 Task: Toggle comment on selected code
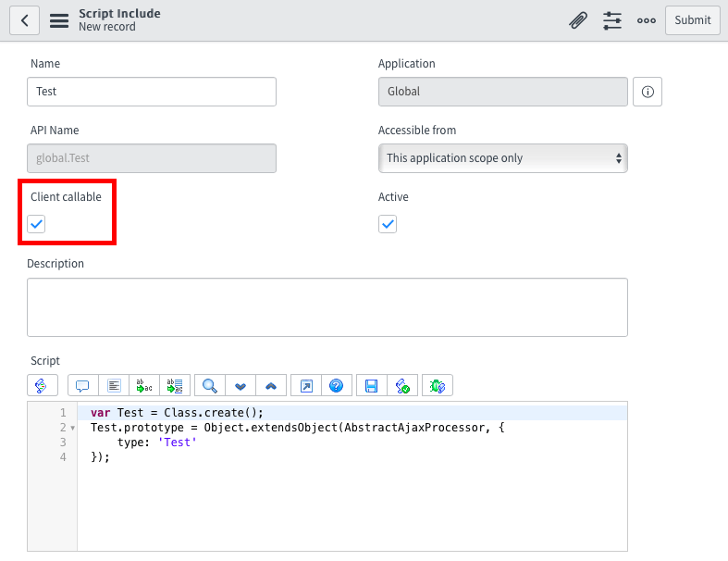tap(82, 385)
